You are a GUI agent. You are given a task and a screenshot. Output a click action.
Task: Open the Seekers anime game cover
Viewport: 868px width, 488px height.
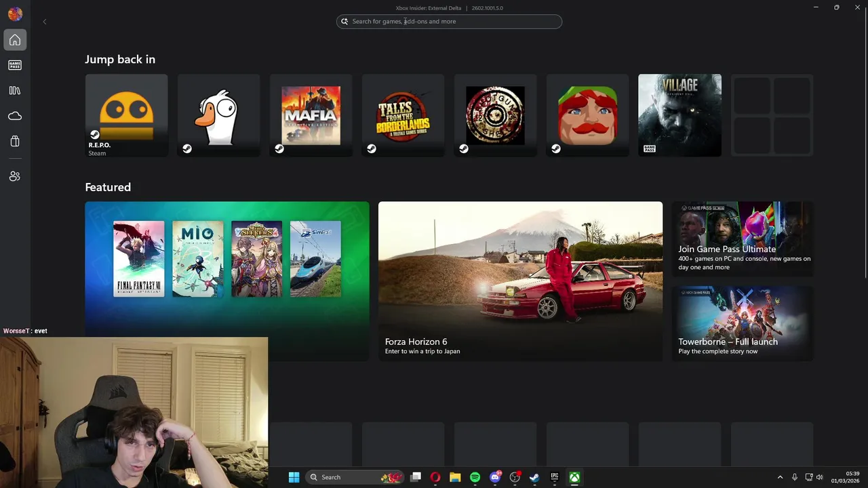pos(256,259)
